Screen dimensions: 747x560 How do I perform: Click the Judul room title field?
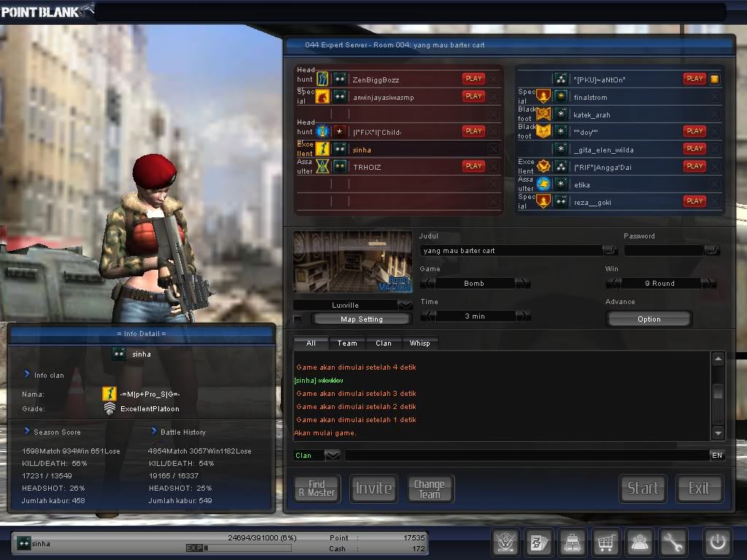(x=511, y=251)
